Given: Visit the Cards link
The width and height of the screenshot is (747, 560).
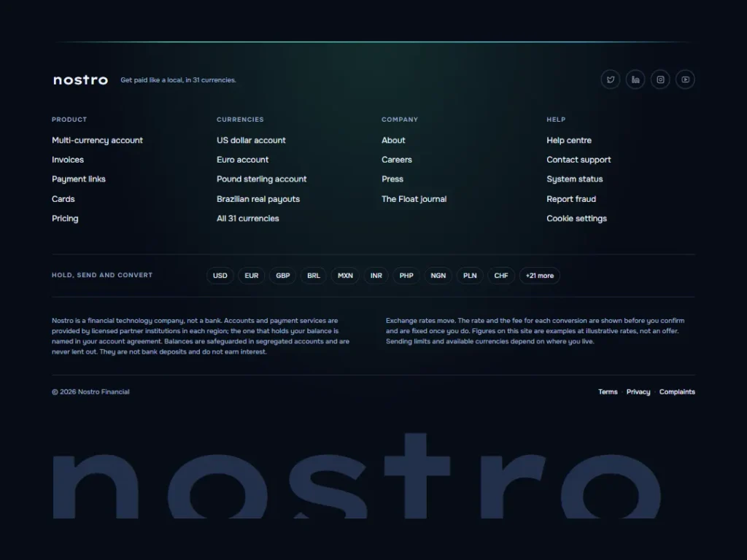Looking at the screenshot, I should tap(63, 199).
